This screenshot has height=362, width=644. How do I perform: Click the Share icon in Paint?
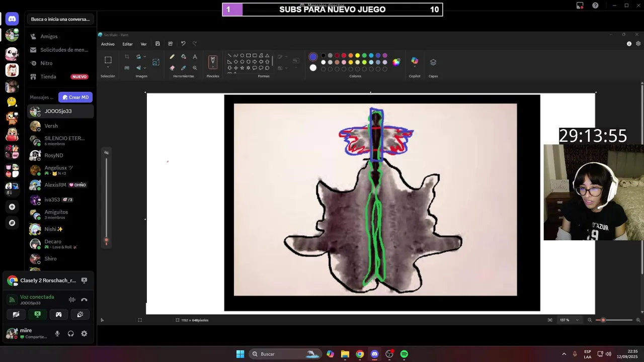pos(170,44)
